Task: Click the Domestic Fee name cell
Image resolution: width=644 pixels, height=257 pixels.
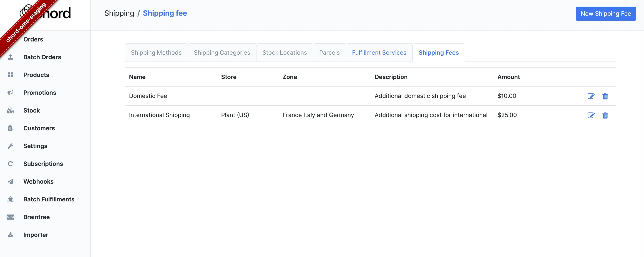Action: tap(148, 96)
